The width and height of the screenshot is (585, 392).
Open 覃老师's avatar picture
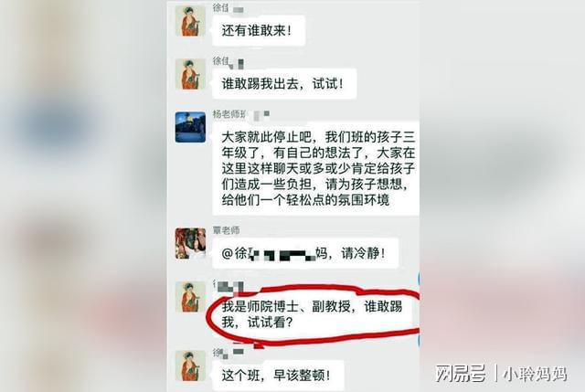click(190, 243)
